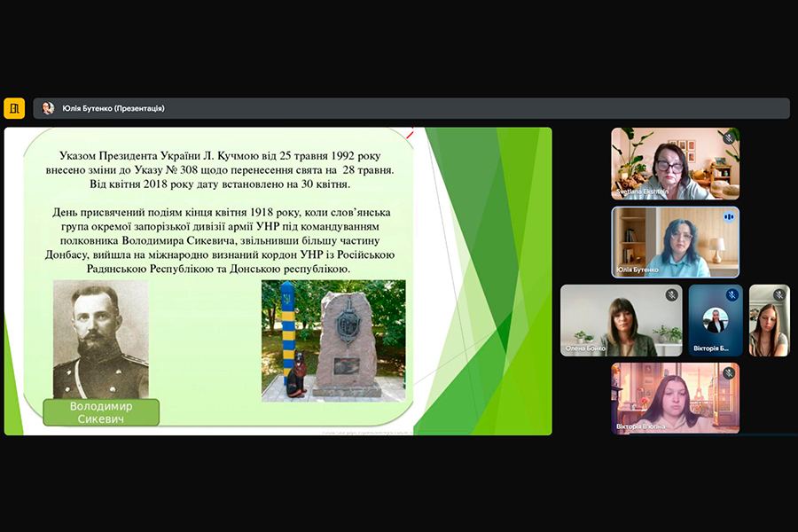798x532 pixels.
Task: Open Вікторія В'югіна's video tile
Action: tap(676, 398)
